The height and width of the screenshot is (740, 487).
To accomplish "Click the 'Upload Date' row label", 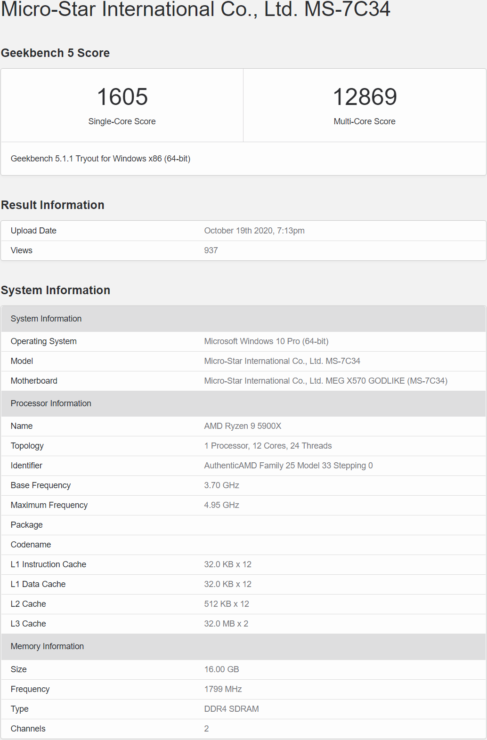I will pos(34,231).
